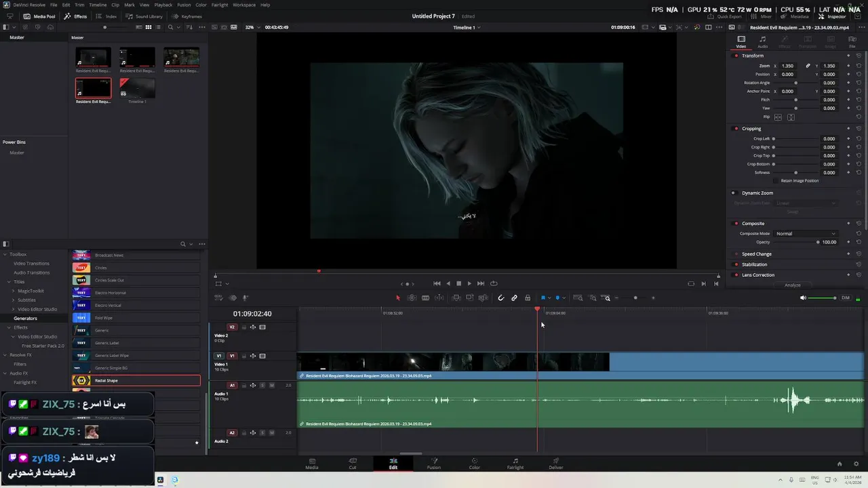
Task: Play the timeline forward
Action: tap(469, 283)
